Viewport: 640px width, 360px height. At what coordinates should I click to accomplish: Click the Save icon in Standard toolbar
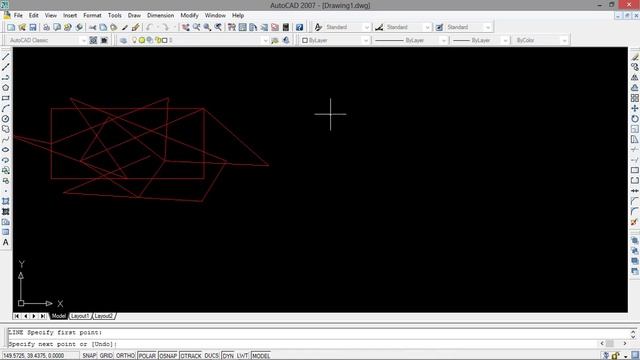tap(33, 27)
